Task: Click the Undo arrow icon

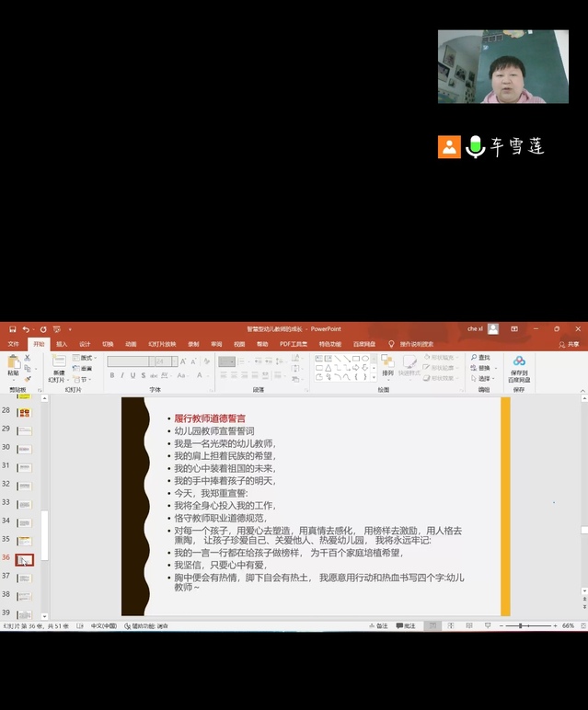Action: pyautogui.click(x=26, y=328)
